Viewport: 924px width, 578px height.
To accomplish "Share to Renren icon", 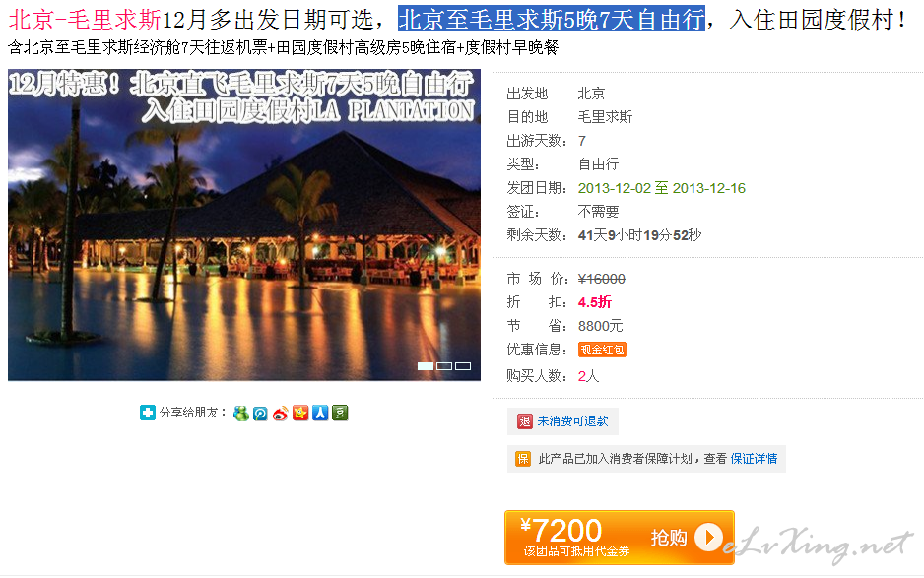I will pos(320,413).
